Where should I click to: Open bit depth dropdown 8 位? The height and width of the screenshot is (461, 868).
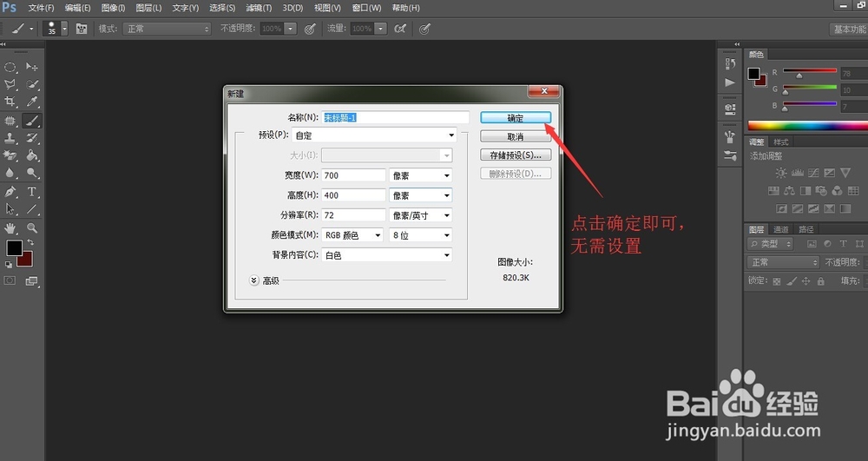[x=421, y=235]
